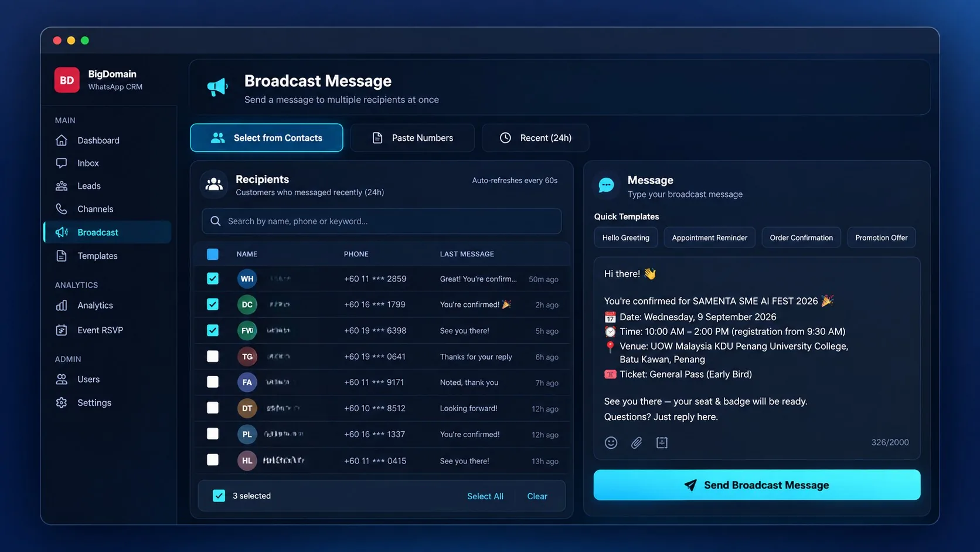Click the Channels phone icon

pyautogui.click(x=62, y=209)
